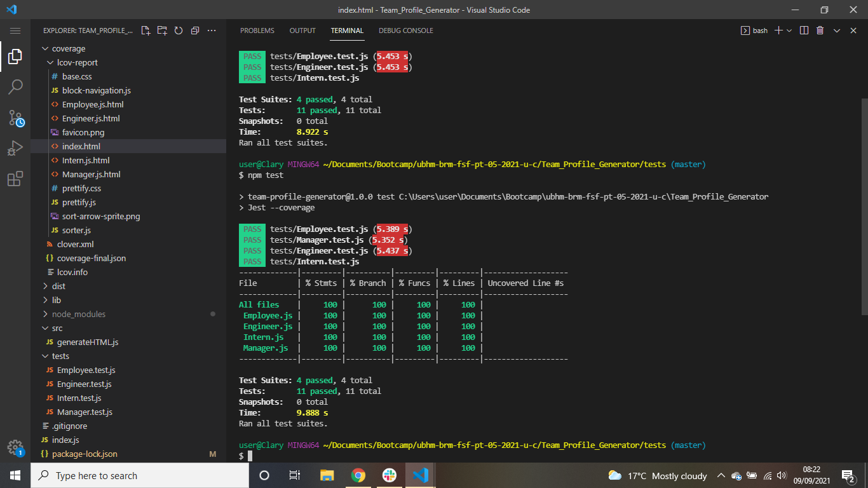
Task: Refresh the Explorer file list
Action: pyautogui.click(x=178, y=30)
